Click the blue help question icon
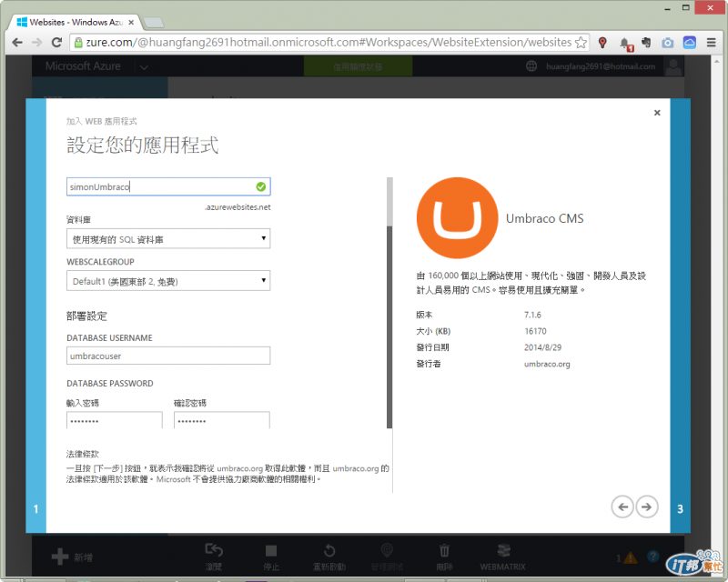The image size is (728, 582). (x=652, y=556)
